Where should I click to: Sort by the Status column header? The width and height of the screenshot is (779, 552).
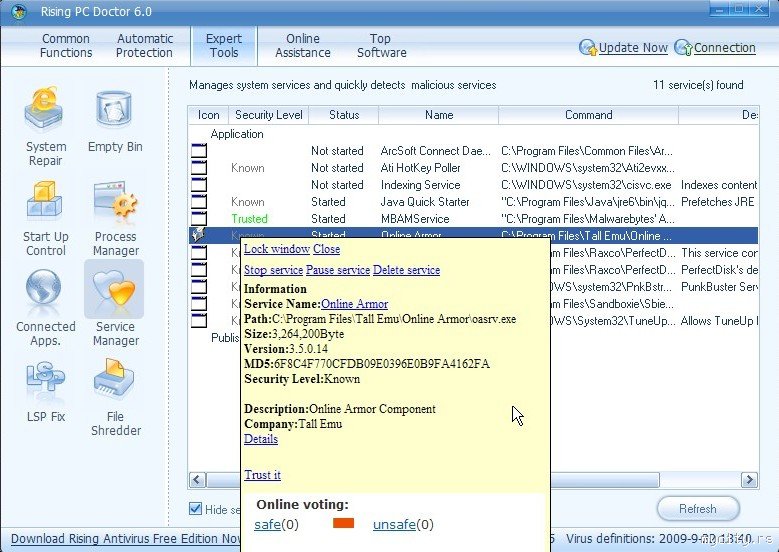point(344,115)
